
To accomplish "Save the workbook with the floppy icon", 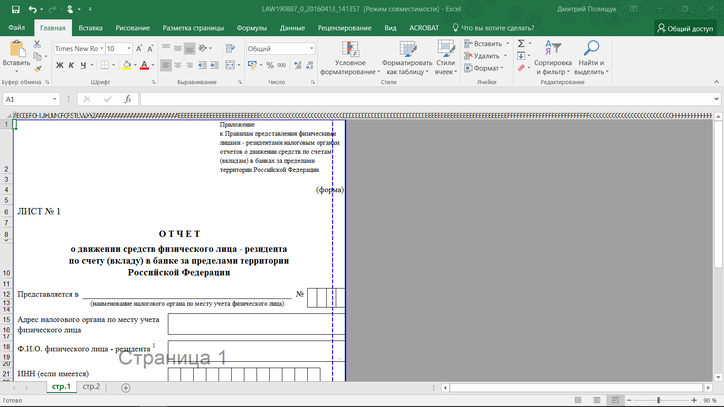I will coord(15,9).
